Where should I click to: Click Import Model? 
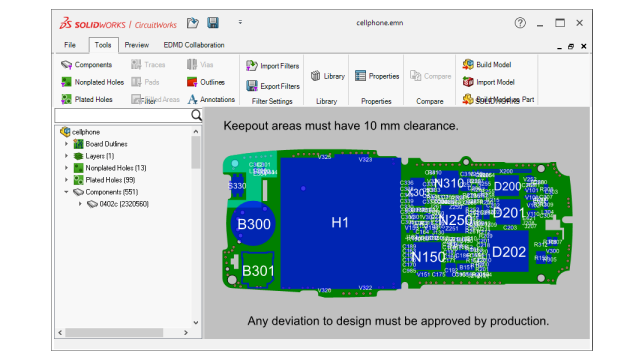[x=488, y=82]
